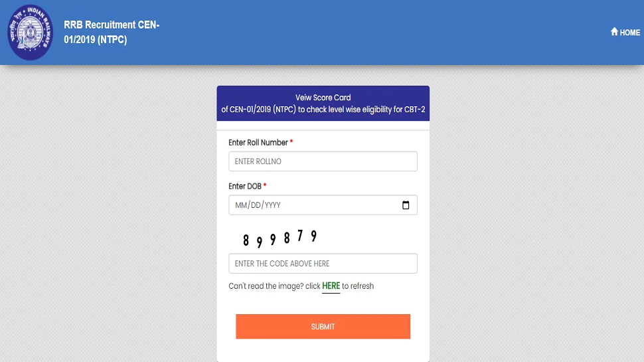Click the HOME text link
Image resolution: width=644 pixels, height=362 pixels.
[x=630, y=33]
